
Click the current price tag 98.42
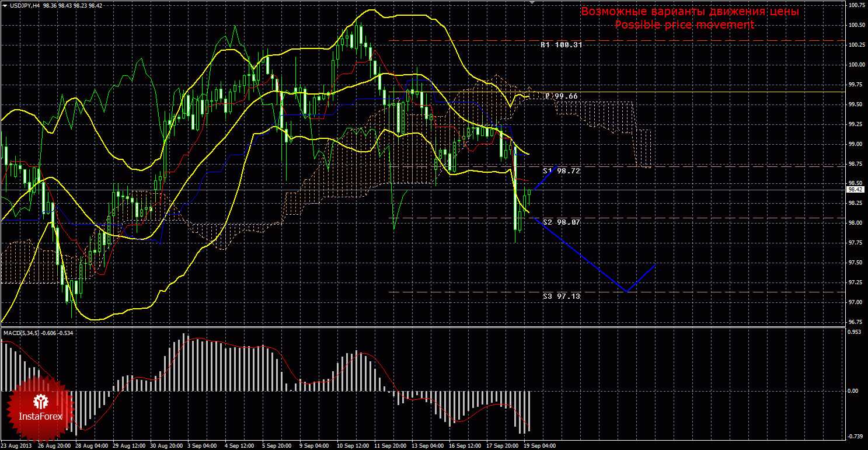(855, 189)
